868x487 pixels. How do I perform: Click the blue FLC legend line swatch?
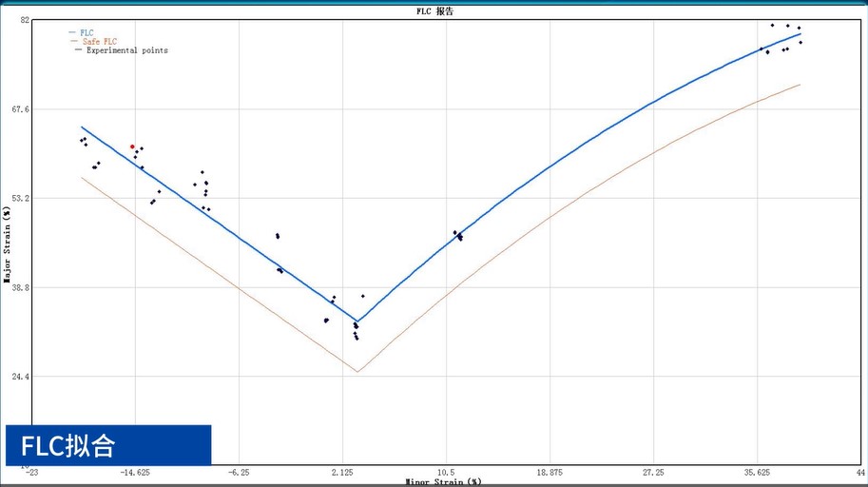click(72, 32)
